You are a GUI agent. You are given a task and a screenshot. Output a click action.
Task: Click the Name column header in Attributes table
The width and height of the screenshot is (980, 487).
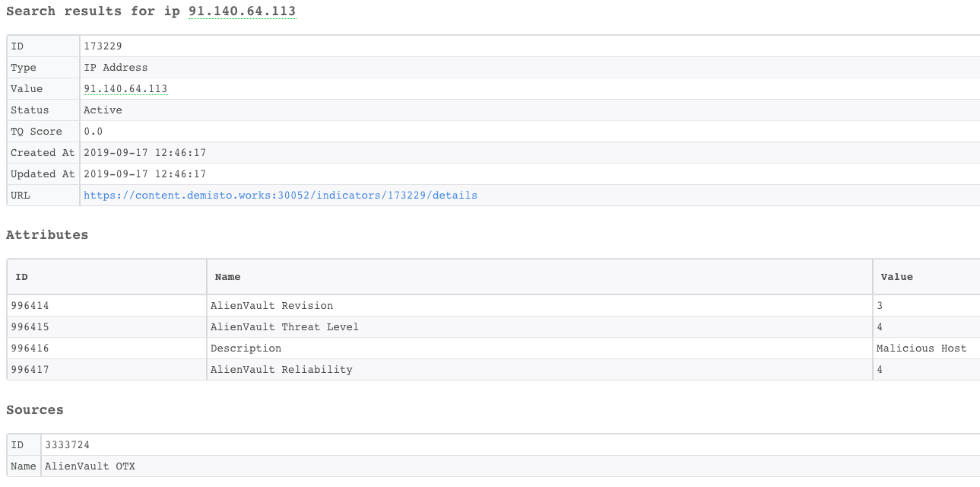(227, 277)
